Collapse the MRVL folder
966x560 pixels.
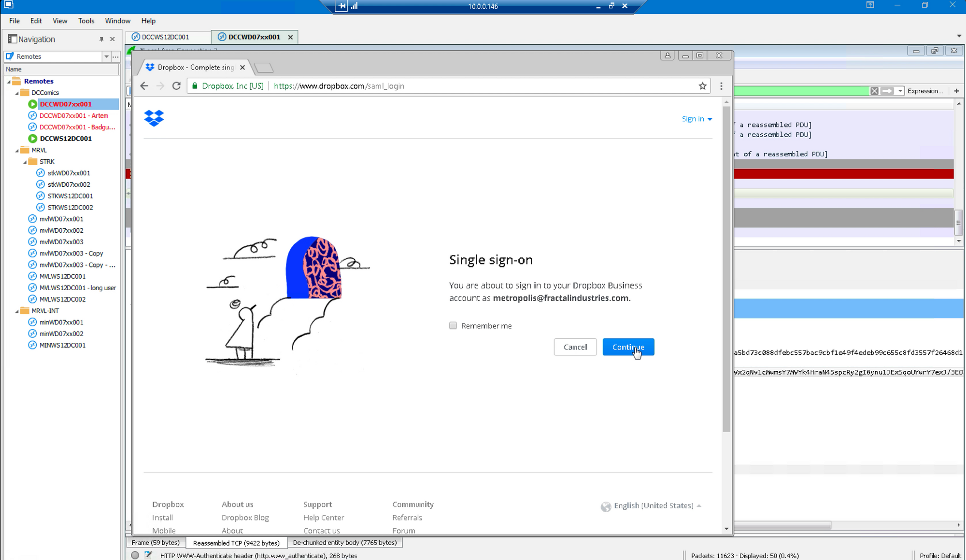pyautogui.click(x=17, y=151)
